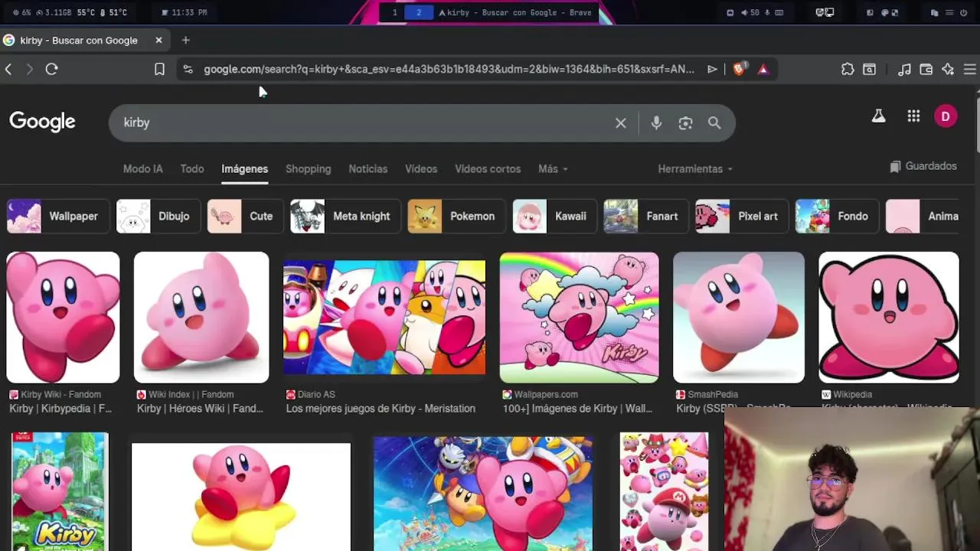Open the Kirby Wiki - Fandom image thumbnail
This screenshot has height=551, width=980.
[x=63, y=318]
